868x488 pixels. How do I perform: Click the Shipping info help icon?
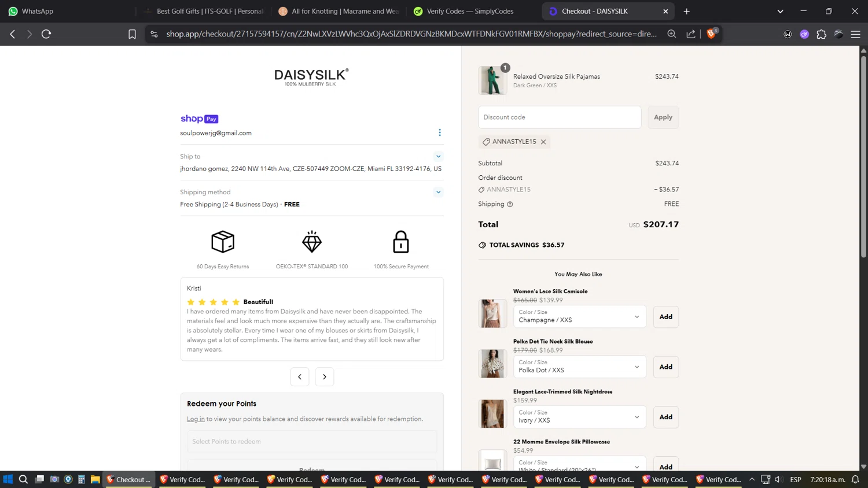coord(510,204)
